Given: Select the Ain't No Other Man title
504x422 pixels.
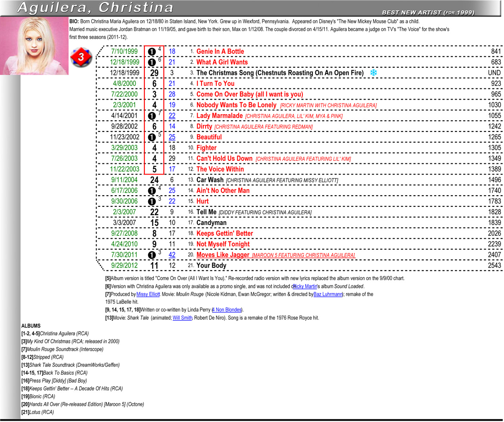Looking at the screenshot, I should click(223, 191).
